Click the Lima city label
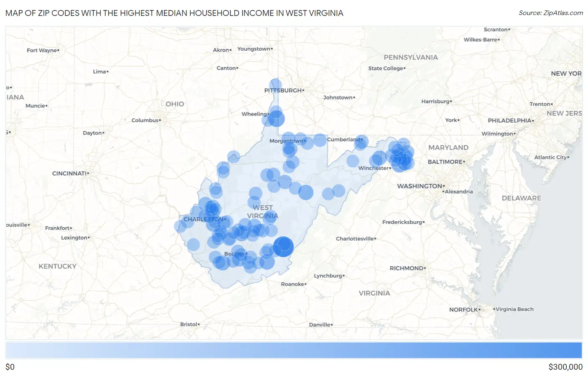Viewport: 588px width, 376px height. 99,72
